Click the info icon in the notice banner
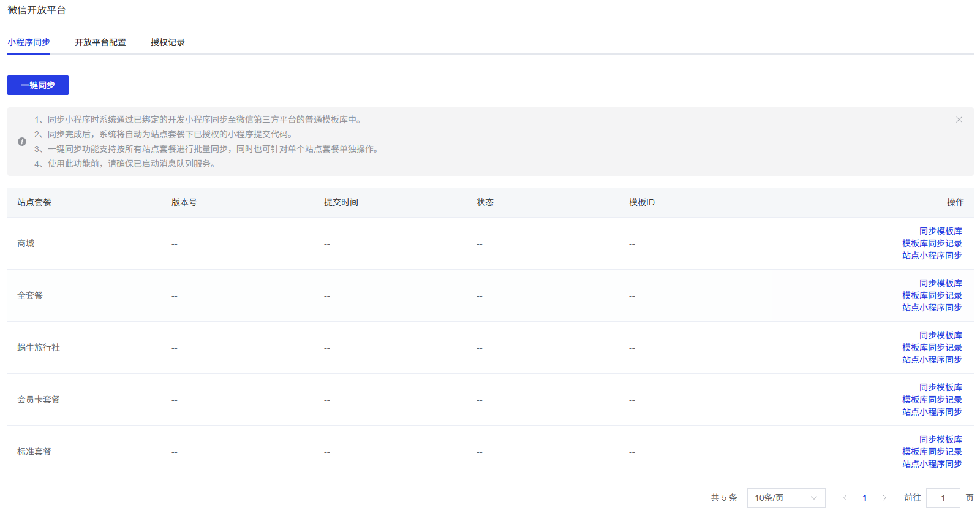The width and height of the screenshot is (980, 510). pos(22,142)
